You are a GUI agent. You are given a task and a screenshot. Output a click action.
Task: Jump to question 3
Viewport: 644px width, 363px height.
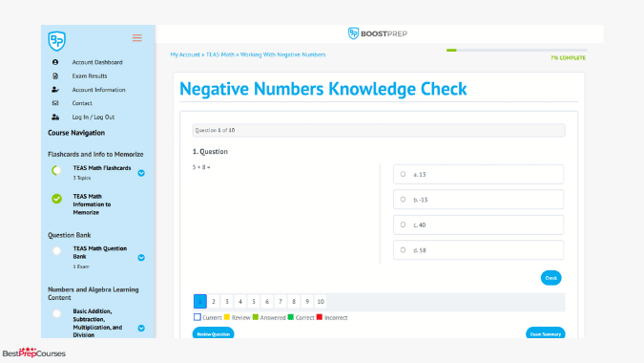pyautogui.click(x=227, y=301)
